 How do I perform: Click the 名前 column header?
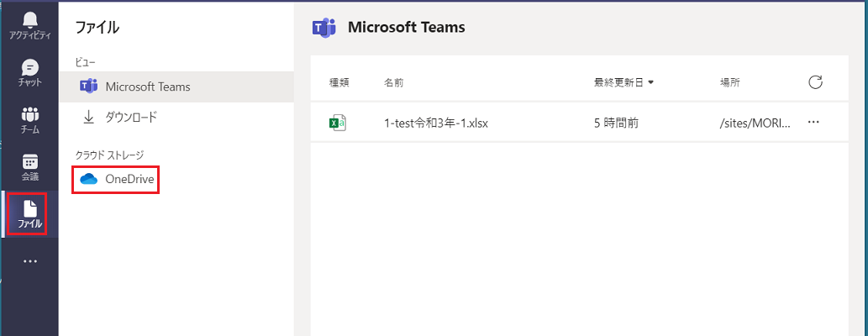(393, 83)
